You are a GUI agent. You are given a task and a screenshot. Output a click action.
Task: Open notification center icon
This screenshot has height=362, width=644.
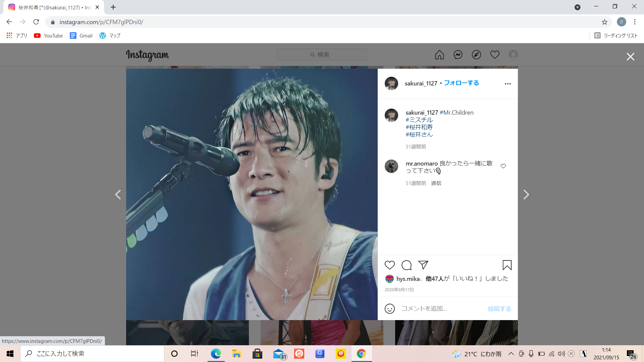click(x=632, y=354)
